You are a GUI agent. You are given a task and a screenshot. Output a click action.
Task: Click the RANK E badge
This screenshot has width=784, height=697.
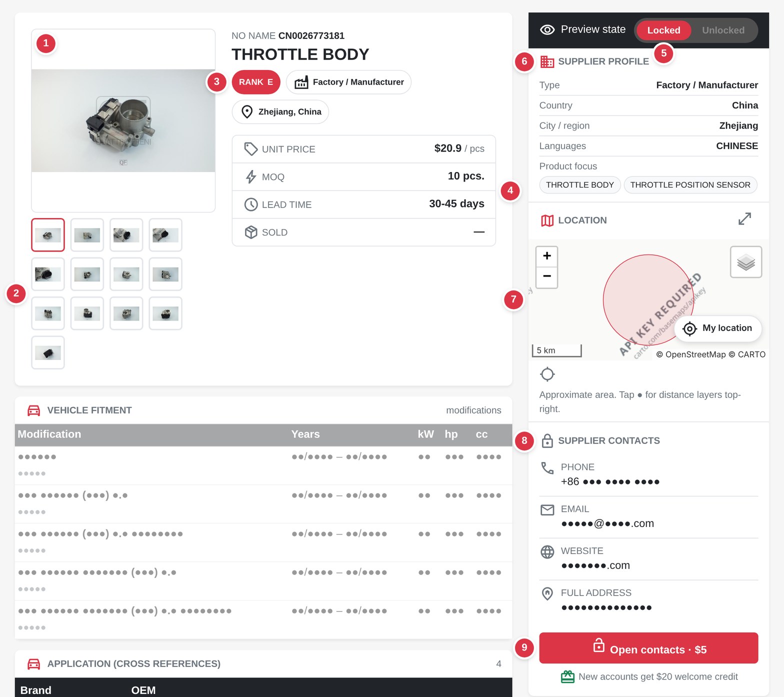(256, 82)
